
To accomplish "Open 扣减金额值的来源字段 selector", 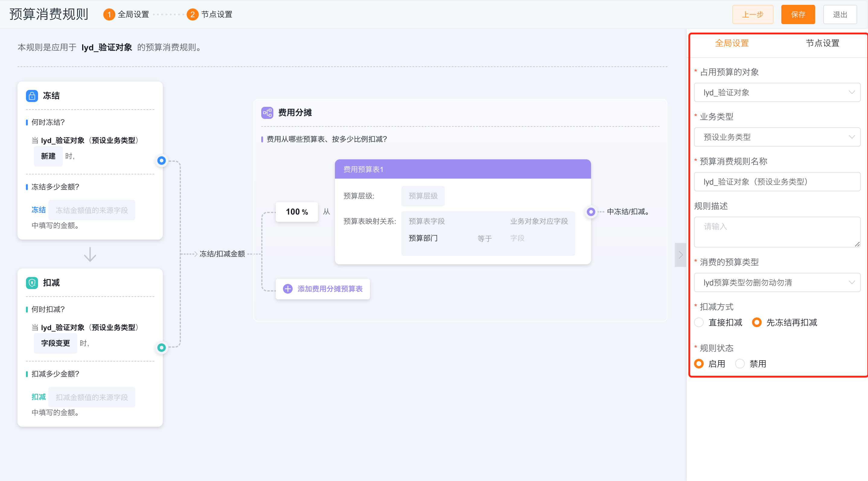I will [x=92, y=397].
